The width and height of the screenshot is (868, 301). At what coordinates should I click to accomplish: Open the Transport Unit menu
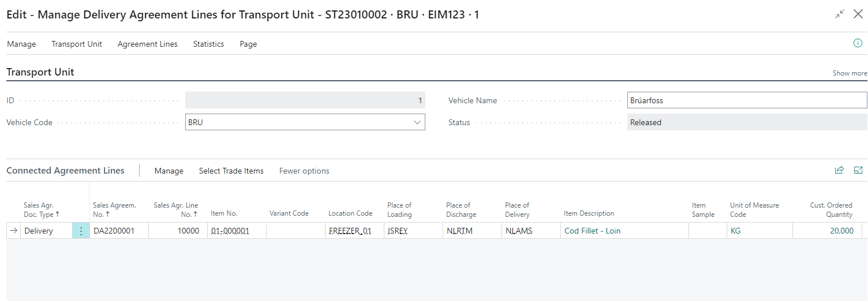(x=77, y=44)
